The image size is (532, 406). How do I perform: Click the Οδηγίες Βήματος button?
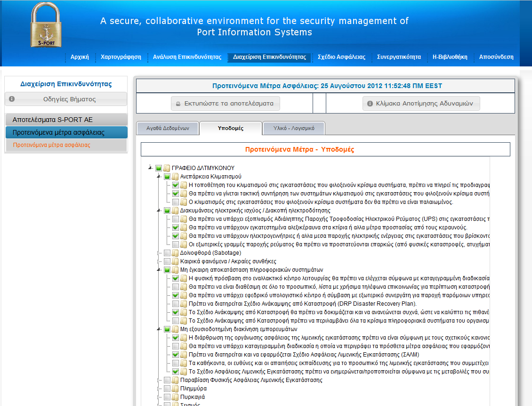(66, 99)
